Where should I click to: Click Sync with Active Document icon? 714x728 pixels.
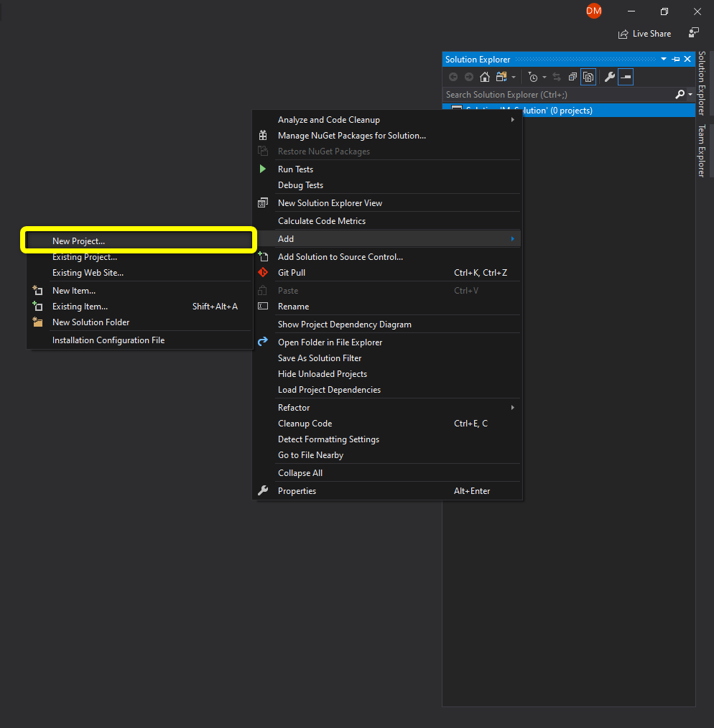(556, 77)
